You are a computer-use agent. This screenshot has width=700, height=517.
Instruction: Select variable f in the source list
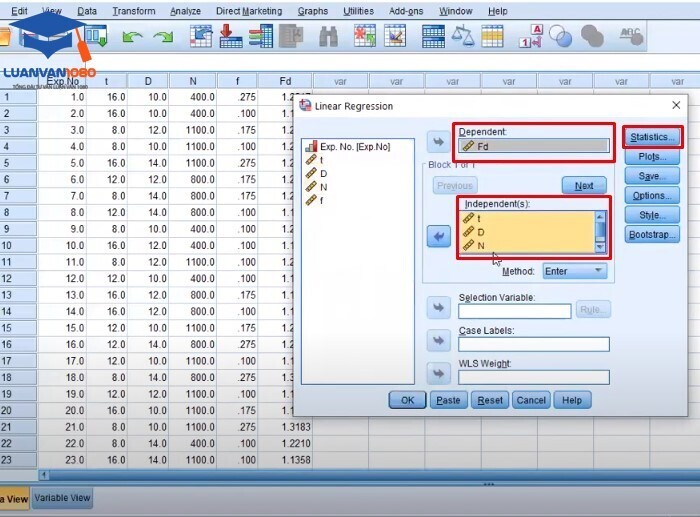coord(323,200)
